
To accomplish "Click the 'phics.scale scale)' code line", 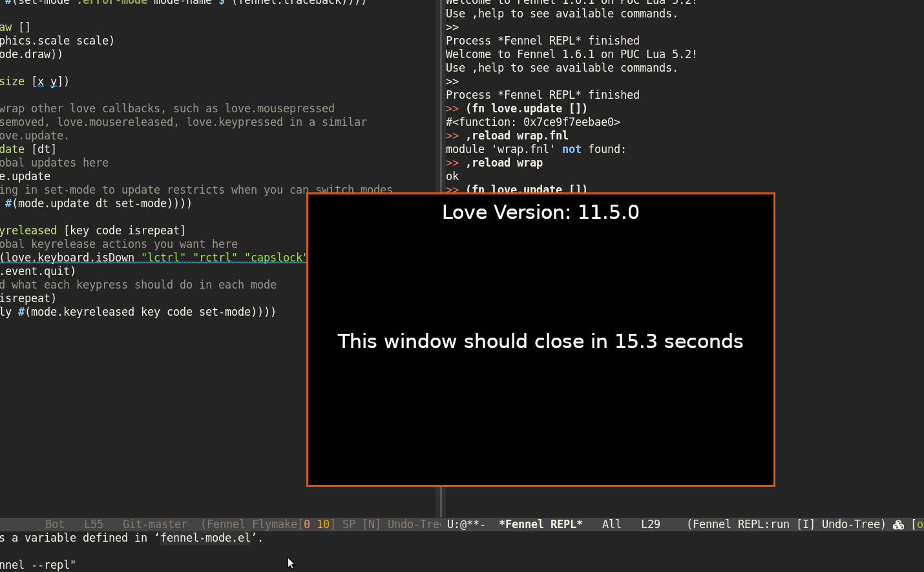I will (57, 41).
